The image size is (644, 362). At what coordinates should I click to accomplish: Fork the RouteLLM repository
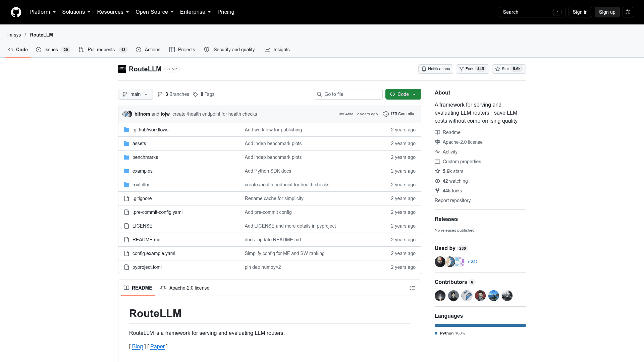click(472, 69)
